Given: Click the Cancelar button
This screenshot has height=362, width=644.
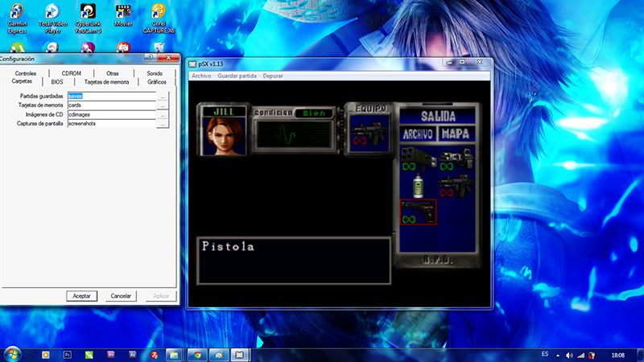Looking at the screenshot, I should click(x=121, y=296).
